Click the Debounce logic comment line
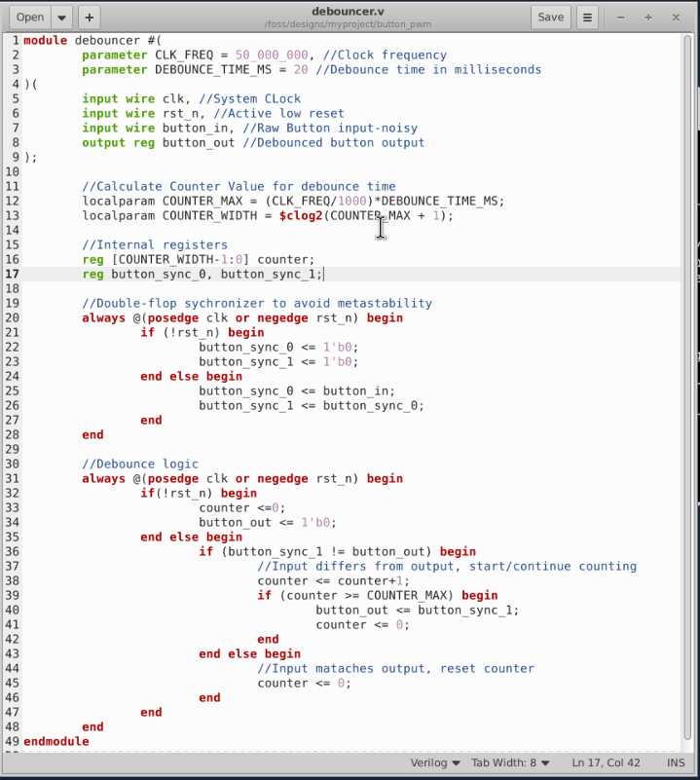 [140, 464]
